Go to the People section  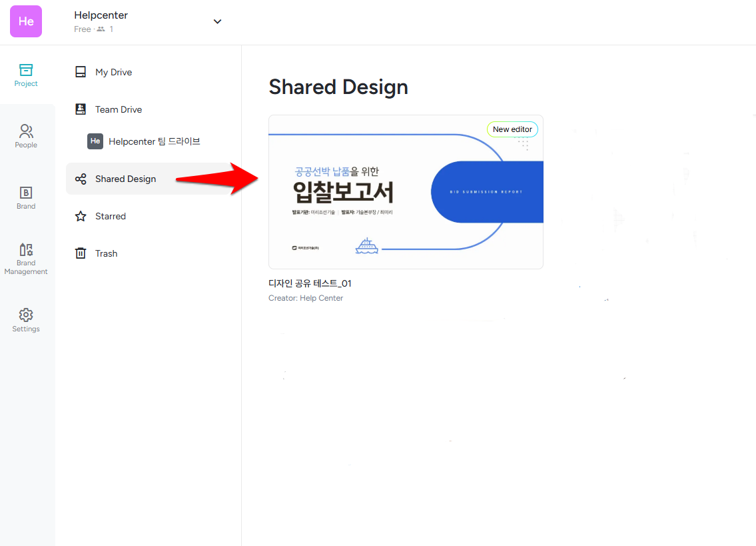tap(26, 136)
